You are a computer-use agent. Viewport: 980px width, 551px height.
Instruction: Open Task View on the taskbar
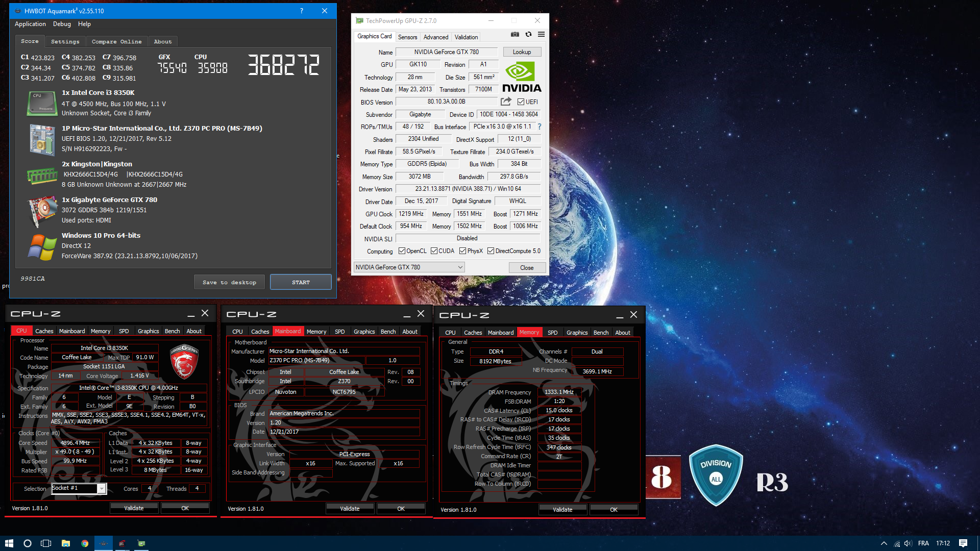(x=46, y=543)
